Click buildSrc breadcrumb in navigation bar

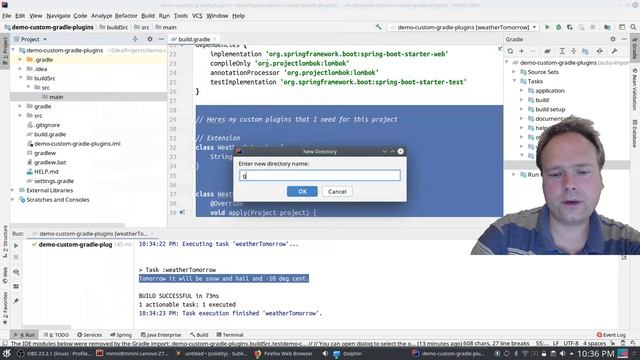coord(113,27)
